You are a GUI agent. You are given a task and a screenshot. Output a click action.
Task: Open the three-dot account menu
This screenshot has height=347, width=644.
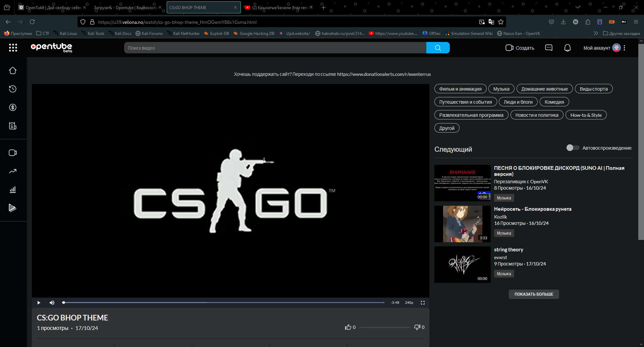point(624,48)
